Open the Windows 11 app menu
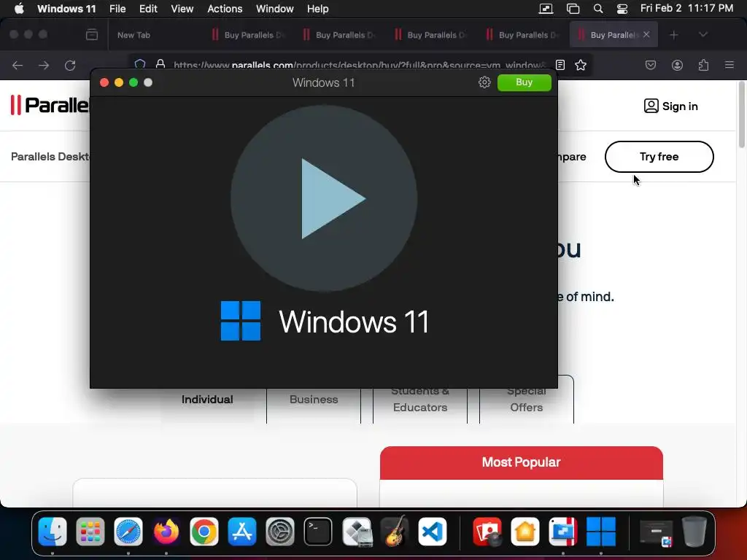This screenshot has width=747, height=560. (x=66, y=9)
